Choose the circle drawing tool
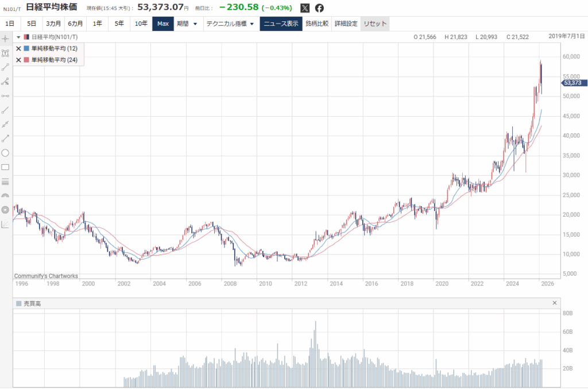This screenshot has height=389, width=588. (x=5, y=153)
